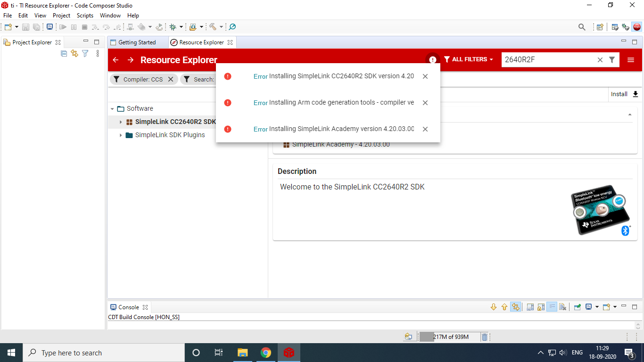The width and height of the screenshot is (644, 362).
Task: Click the Clear Console icon
Action: (x=562, y=307)
